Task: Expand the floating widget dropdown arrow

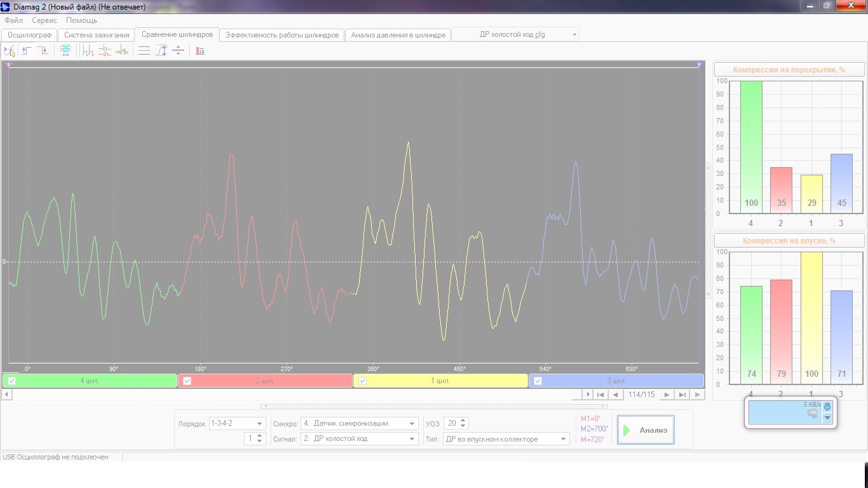Action: click(827, 418)
